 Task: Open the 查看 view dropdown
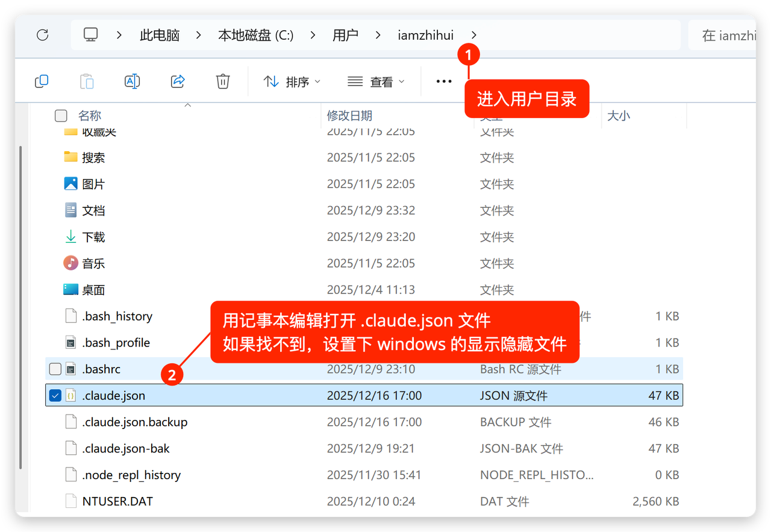376,81
